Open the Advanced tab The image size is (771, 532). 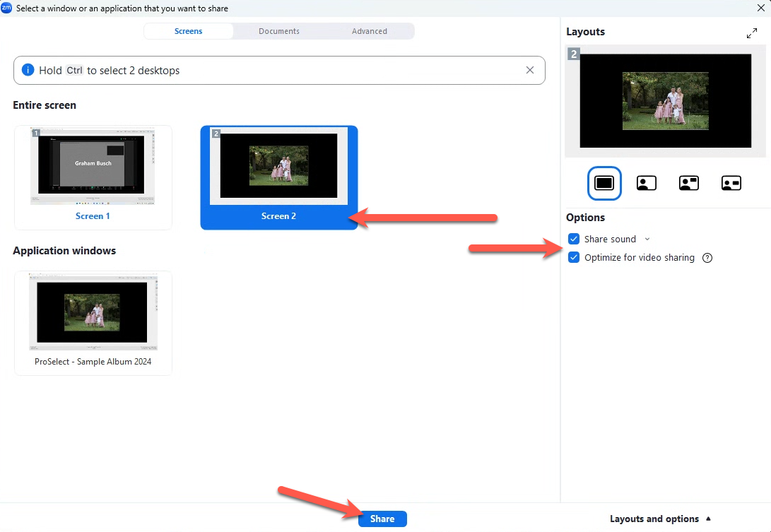click(370, 31)
